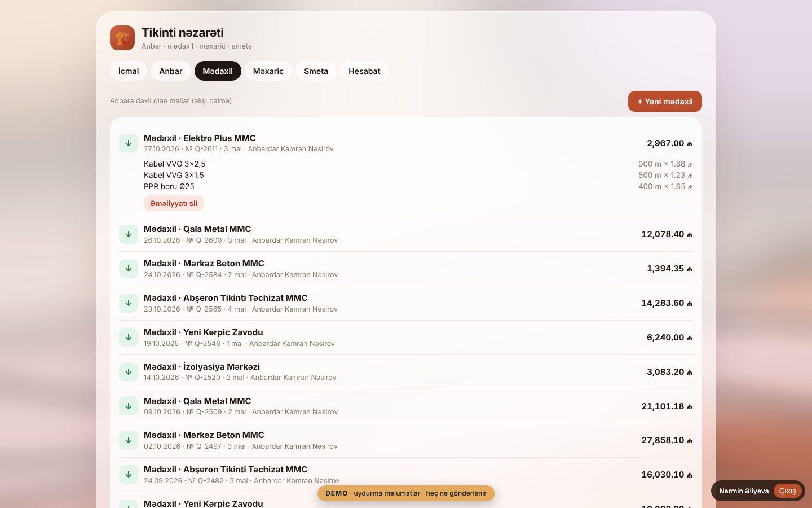812x508 pixels.
Task: Add a new entry with Yeni mədaxil
Action: (665, 102)
